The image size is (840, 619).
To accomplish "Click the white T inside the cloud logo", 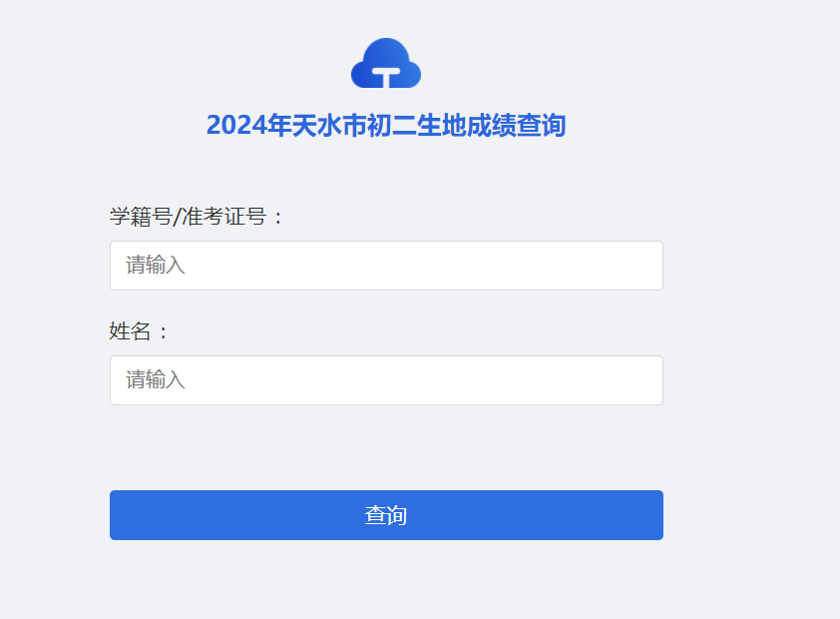I will (386, 74).
